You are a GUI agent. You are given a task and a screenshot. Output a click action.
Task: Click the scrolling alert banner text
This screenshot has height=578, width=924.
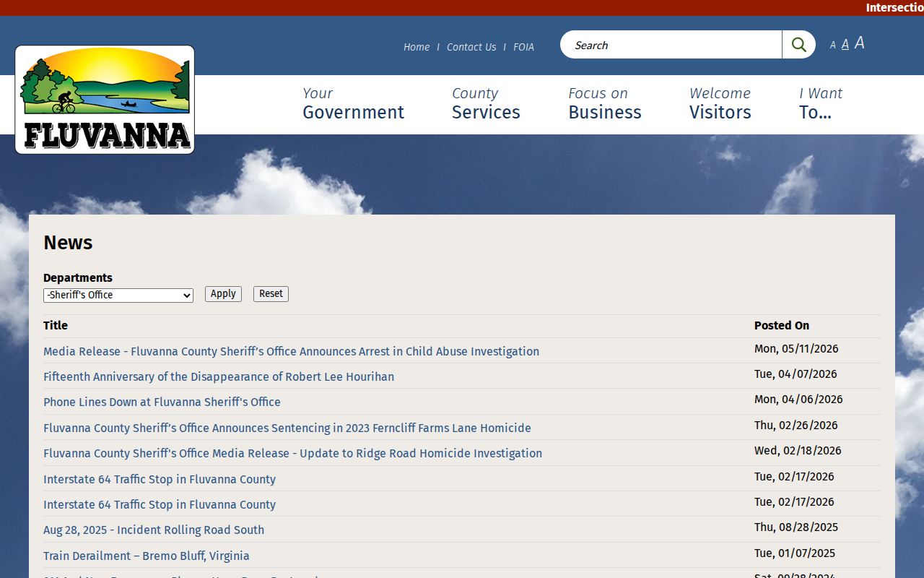[x=894, y=7]
